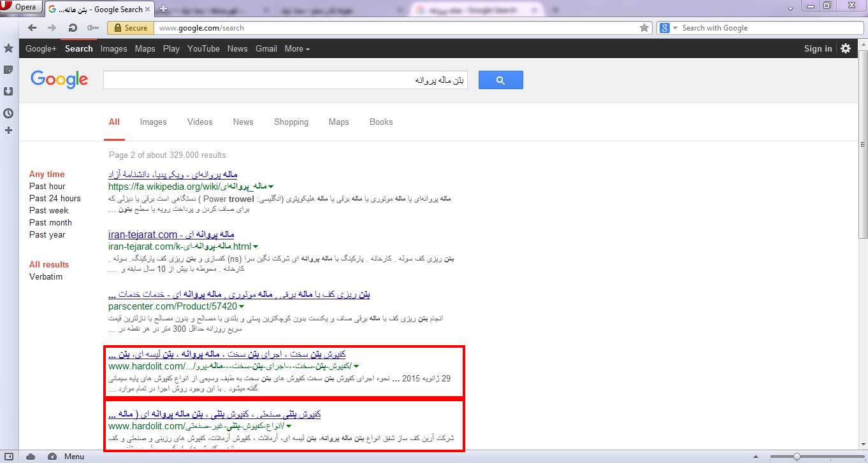Filter results by Past week
The image size is (868, 463).
pos(48,210)
